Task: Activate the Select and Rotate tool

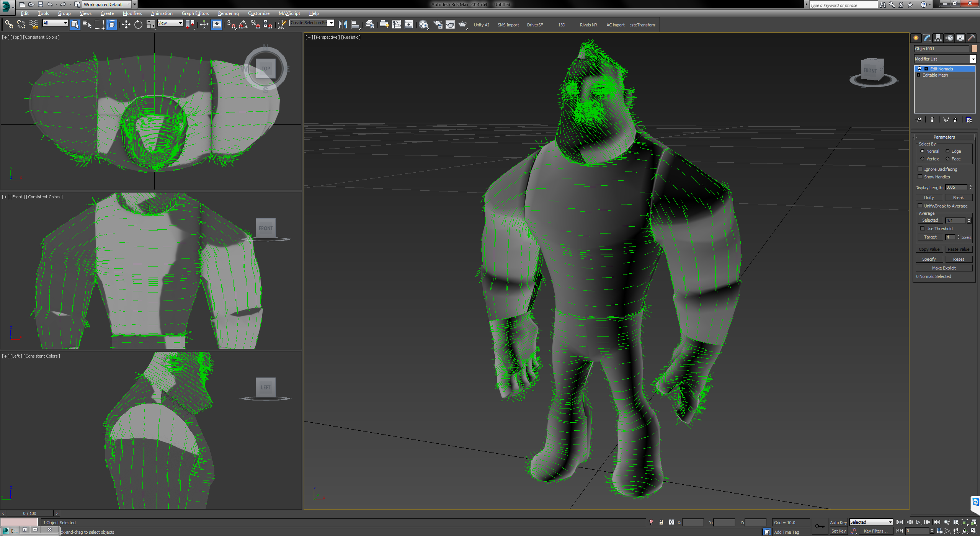Action: click(x=138, y=25)
